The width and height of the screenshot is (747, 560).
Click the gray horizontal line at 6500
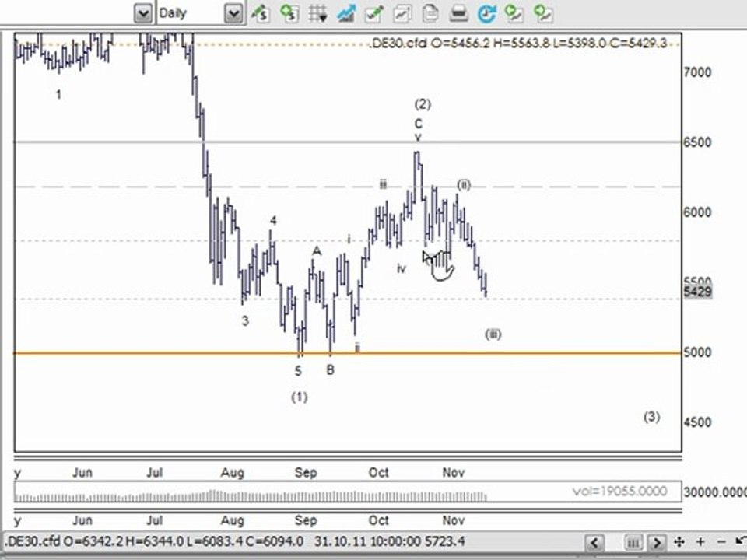pos(347,142)
